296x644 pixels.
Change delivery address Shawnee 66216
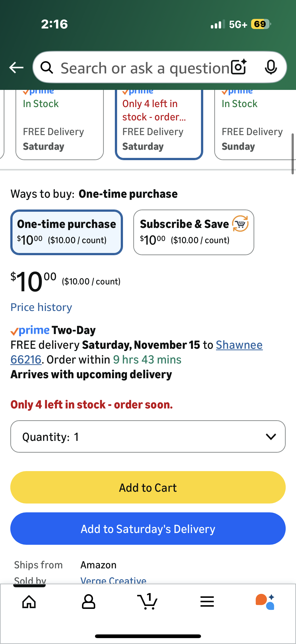pyautogui.click(x=239, y=345)
